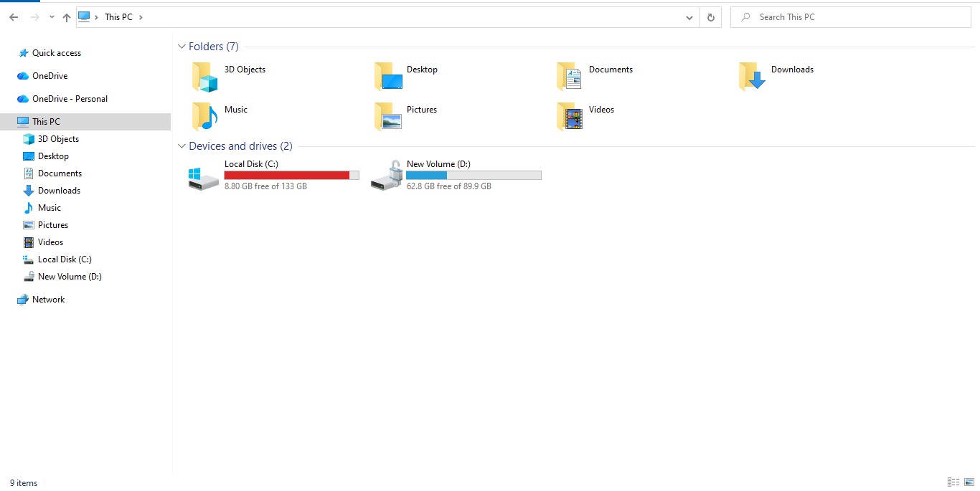Switch to Details view in status bar

pyautogui.click(x=953, y=482)
